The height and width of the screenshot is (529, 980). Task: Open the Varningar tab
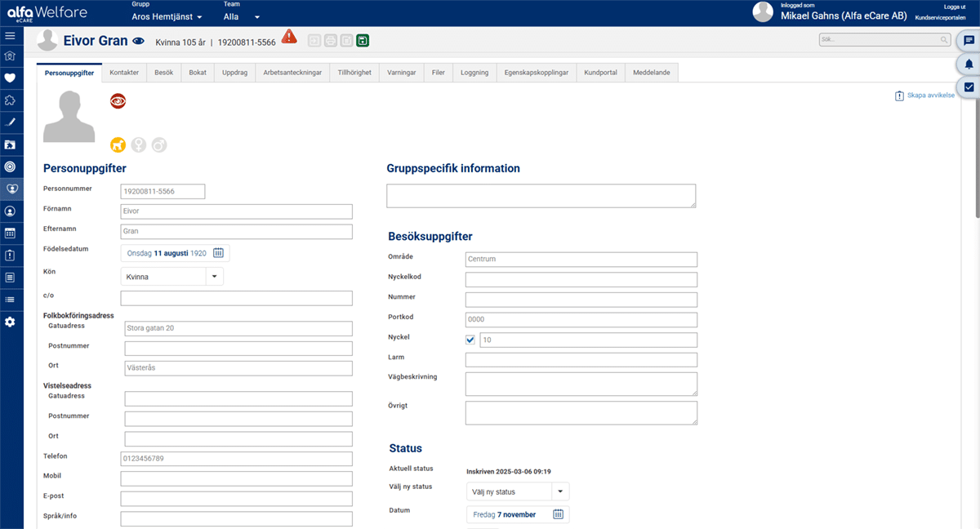click(x=401, y=72)
